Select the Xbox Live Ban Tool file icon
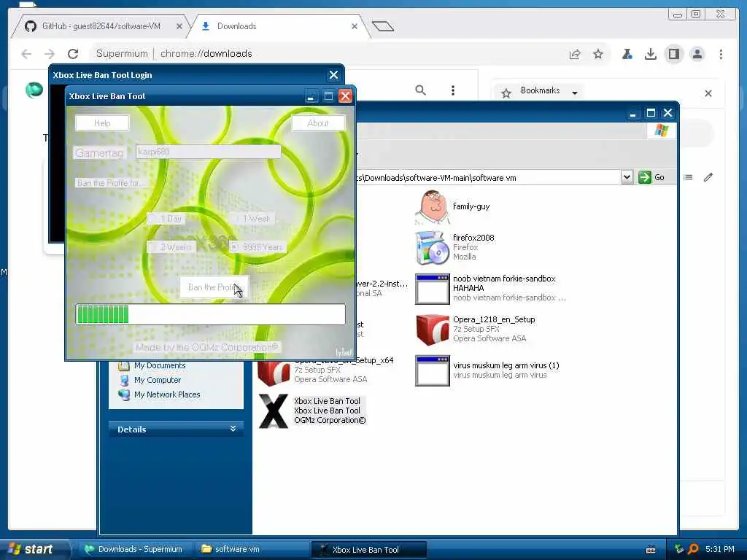Screen dimensions: 747x560 tap(274, 411)
